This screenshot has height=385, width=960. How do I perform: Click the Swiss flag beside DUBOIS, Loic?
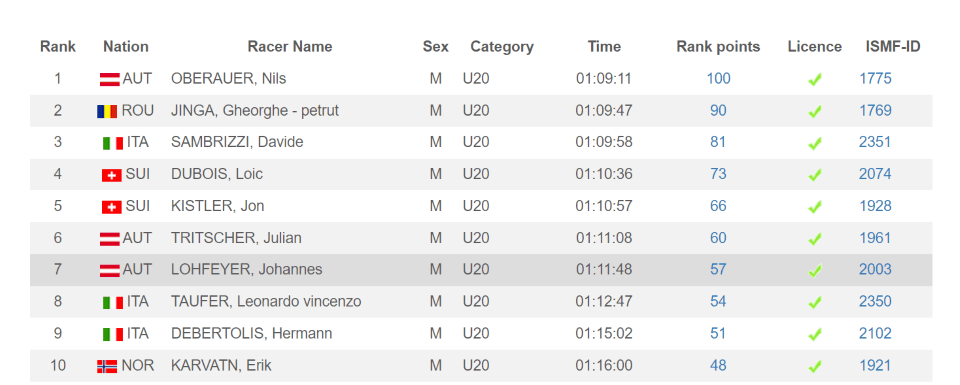tap(111, 175)
